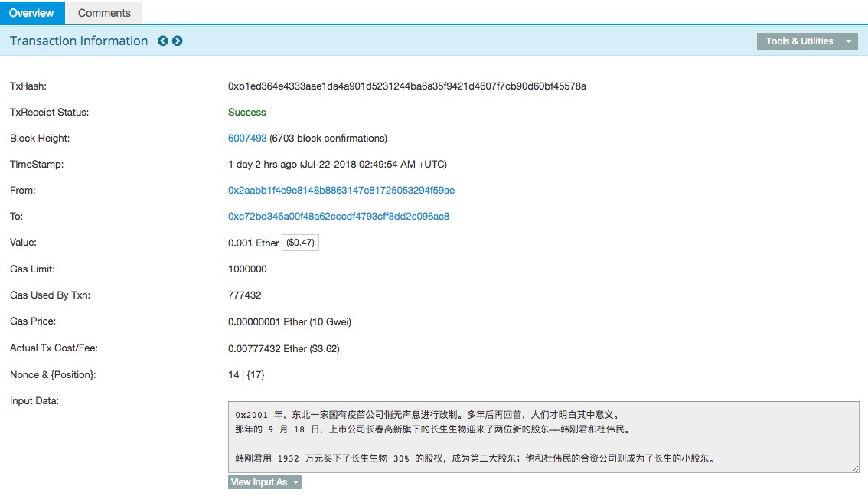Select the Overview tab

tap(32, 13)
